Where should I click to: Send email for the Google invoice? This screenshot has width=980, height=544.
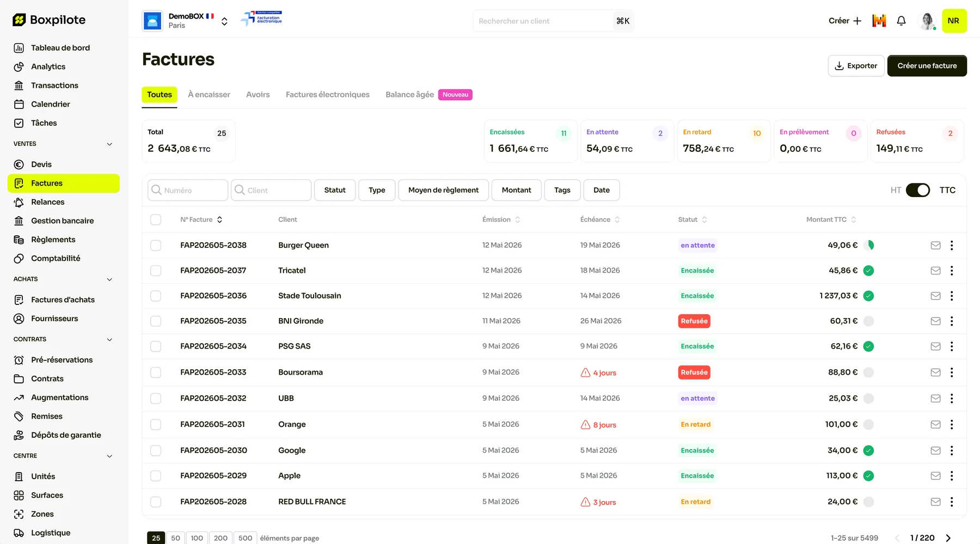[935, 451]
